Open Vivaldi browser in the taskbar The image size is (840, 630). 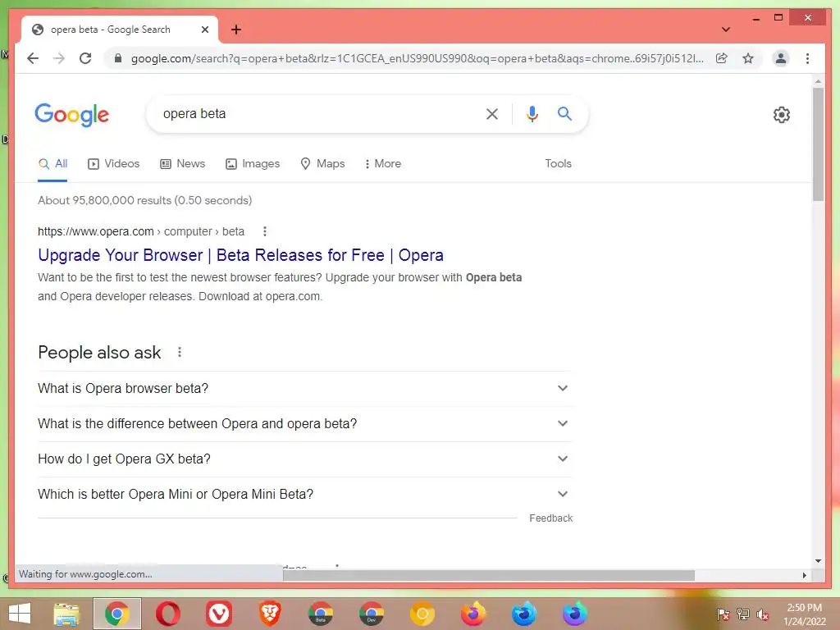pos(218,614)
